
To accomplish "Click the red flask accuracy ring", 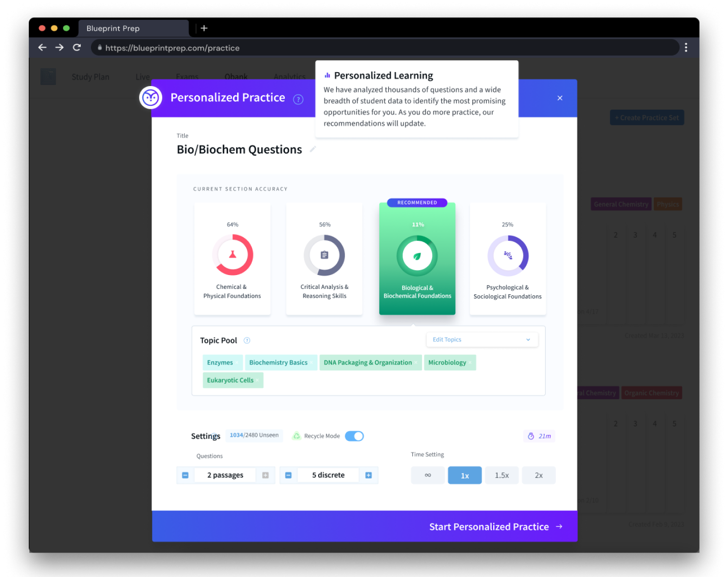I will [233, 255].
